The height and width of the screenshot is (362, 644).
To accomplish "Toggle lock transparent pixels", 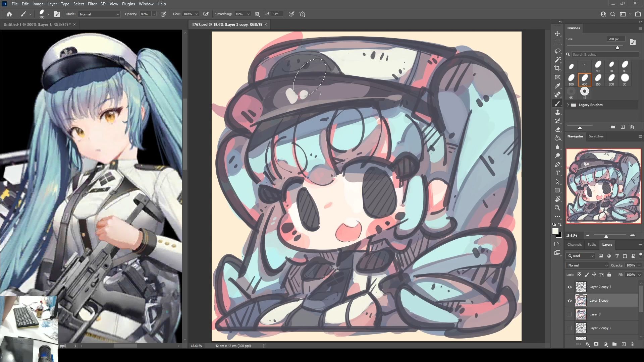I will tap(579, 275).
